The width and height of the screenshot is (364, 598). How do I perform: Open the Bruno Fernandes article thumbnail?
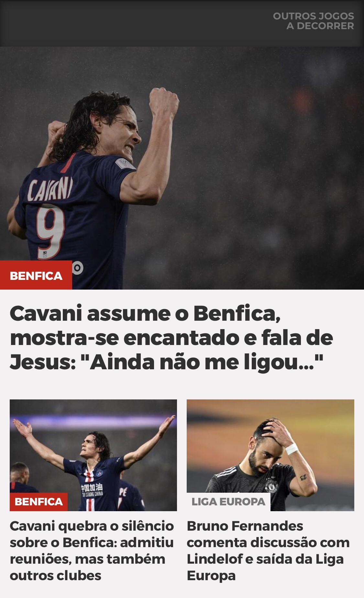pyautogui.click(x=270, y=455)
